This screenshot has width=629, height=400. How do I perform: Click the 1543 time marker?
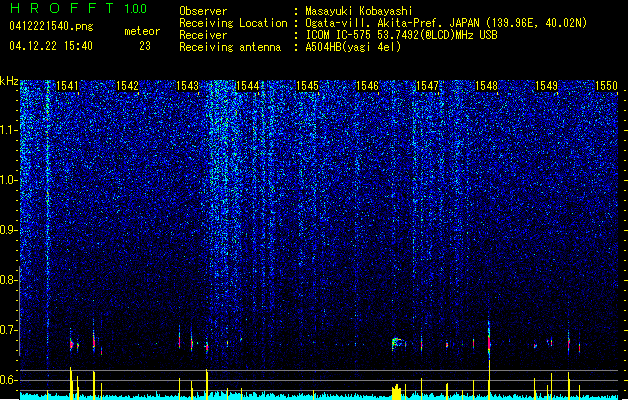[187, 86]
